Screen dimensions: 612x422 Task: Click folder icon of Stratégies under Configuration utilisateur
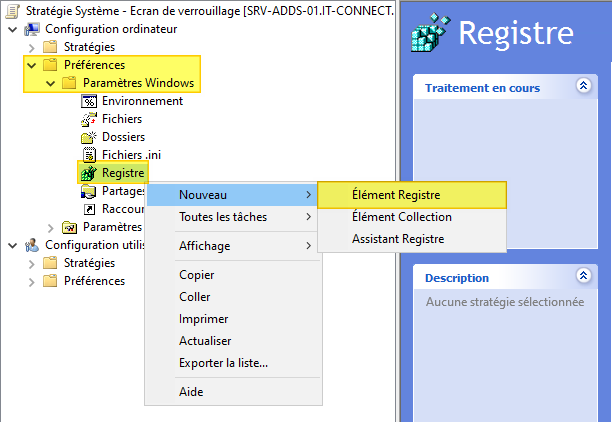[x=50, y=263]
